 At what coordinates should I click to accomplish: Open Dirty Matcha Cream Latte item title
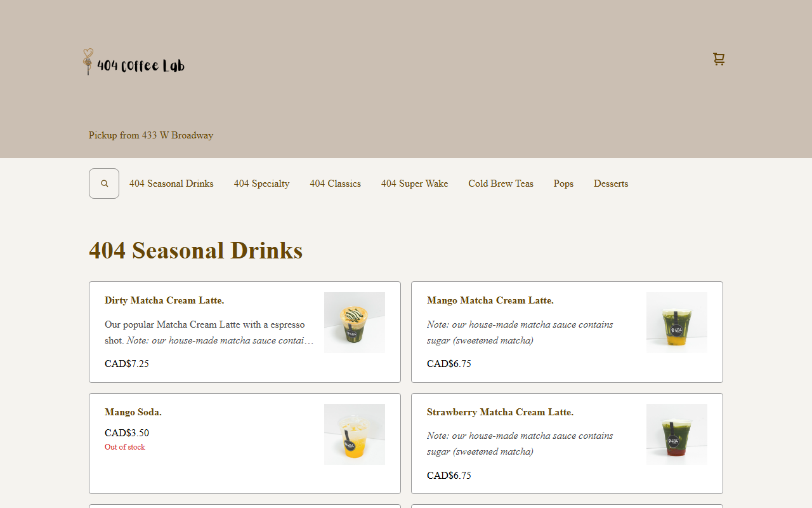tap(164, 300)
